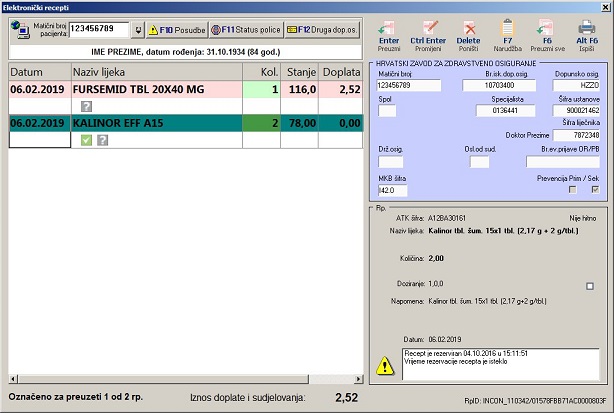The height and width of the screenshot is (413, 614).
Task: Open F10 Posudbe
Action: pos(177,30)
